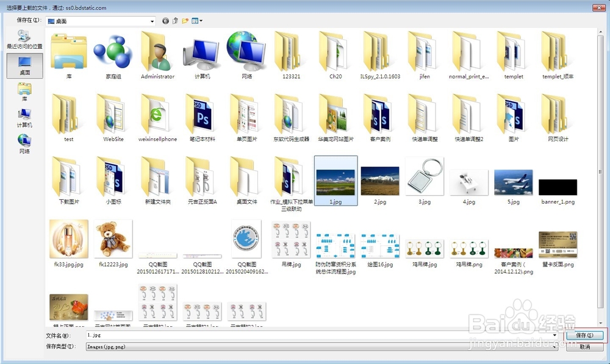Select the WebSite folder
The width and height of the screenshot is (610, 364).
pyautogui.click(x=113, y=119)
